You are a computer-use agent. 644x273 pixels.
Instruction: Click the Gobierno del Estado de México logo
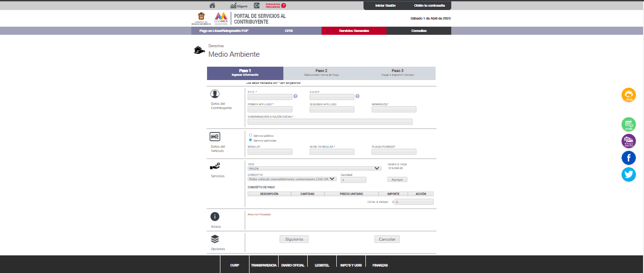pos(201,19)
